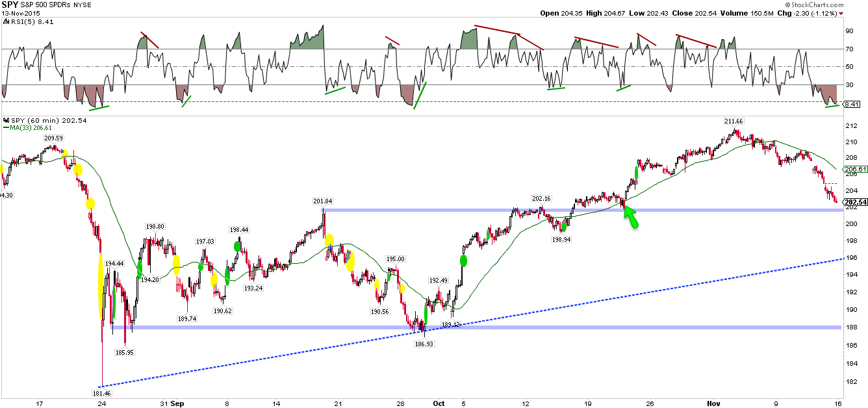868x408 pixels.
Task: Click the 198.94 low price label
Action: point(560,238)
